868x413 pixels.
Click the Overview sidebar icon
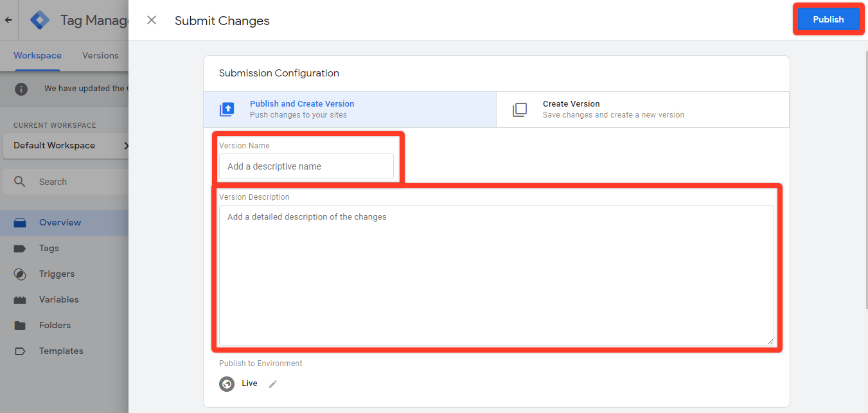tap(20, 223)
